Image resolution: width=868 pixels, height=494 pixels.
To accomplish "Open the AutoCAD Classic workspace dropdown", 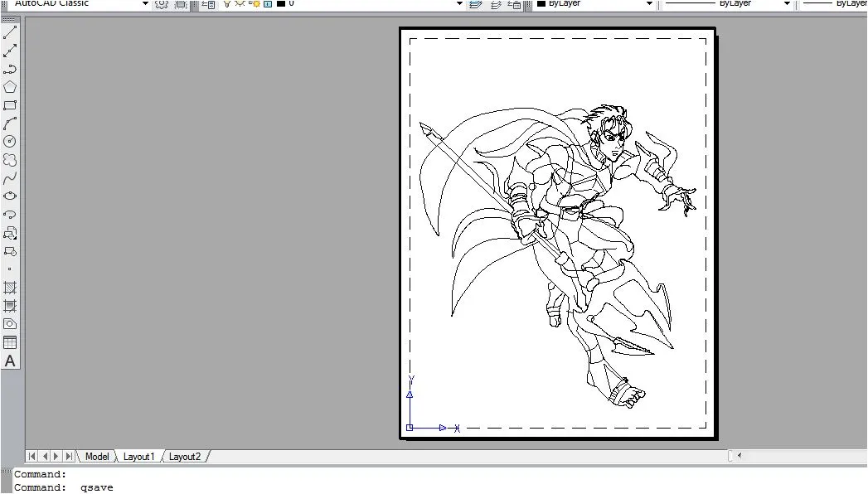I will (145, 3).
